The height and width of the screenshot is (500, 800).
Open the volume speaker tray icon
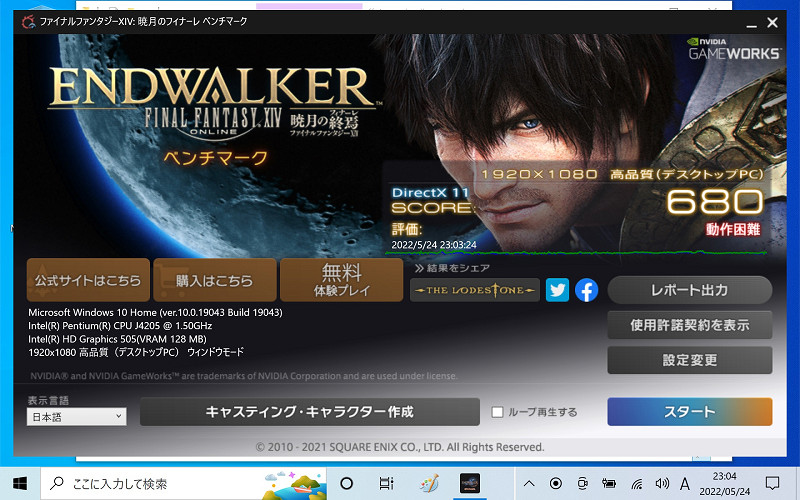point(662,483)
